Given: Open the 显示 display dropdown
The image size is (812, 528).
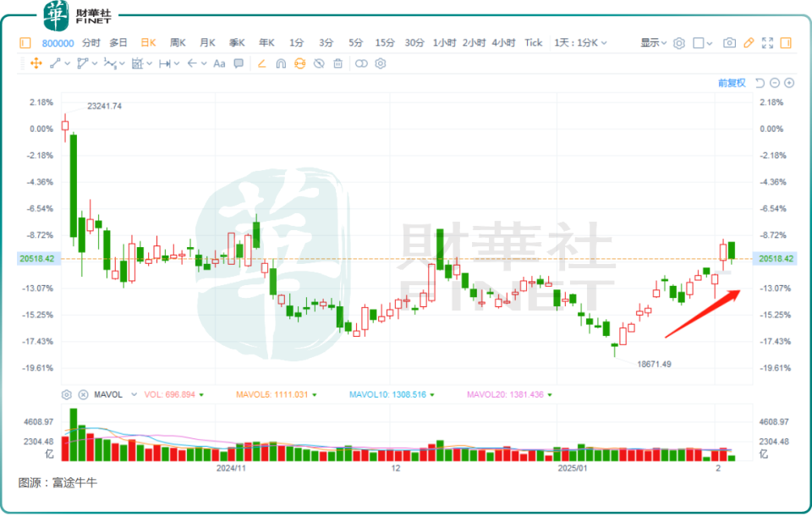Looking at the screenshot, I should (x=654, y=43).
